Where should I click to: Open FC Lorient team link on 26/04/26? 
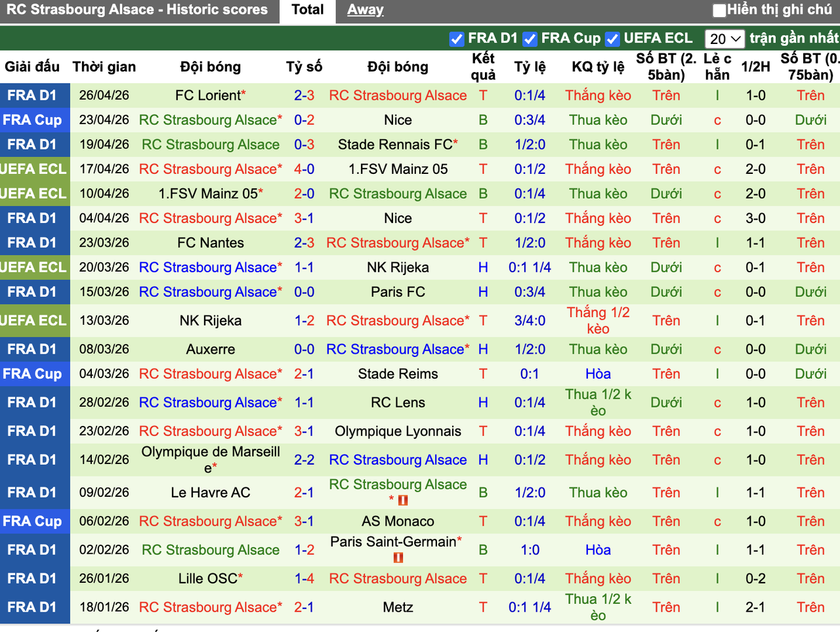pos(207,95)
